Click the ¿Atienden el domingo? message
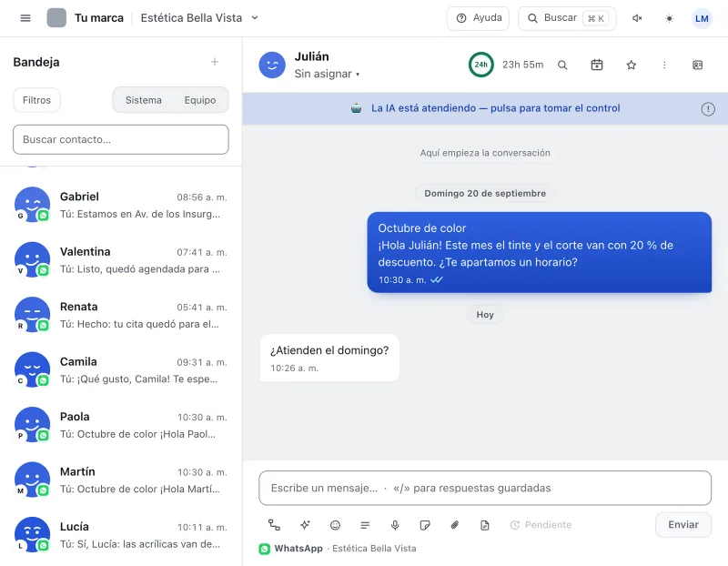Image resolution: width=728 pixels, height=566 pixels. click(x=329, y=358)
